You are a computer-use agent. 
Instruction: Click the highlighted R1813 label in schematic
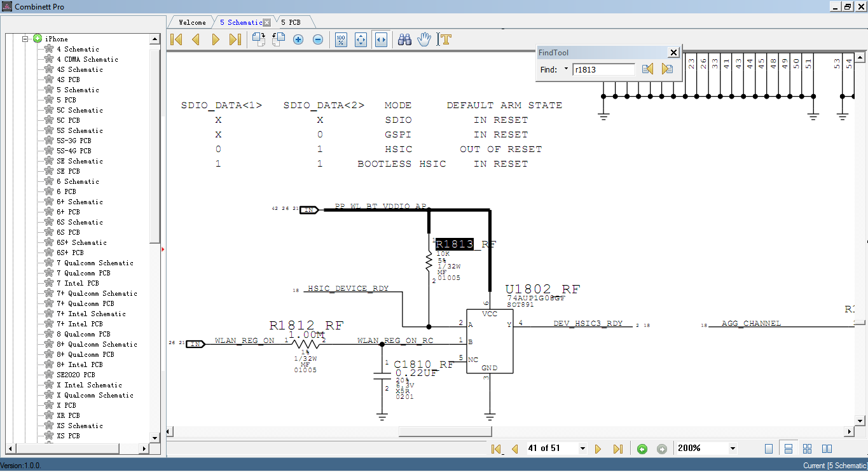[x=455, y=244]
